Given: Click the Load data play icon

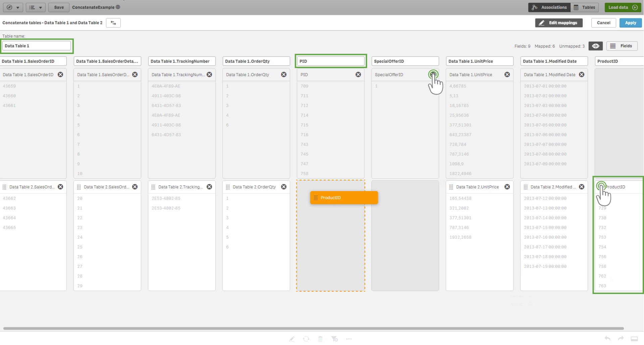Looking at the screenshot, I should 635,7.
